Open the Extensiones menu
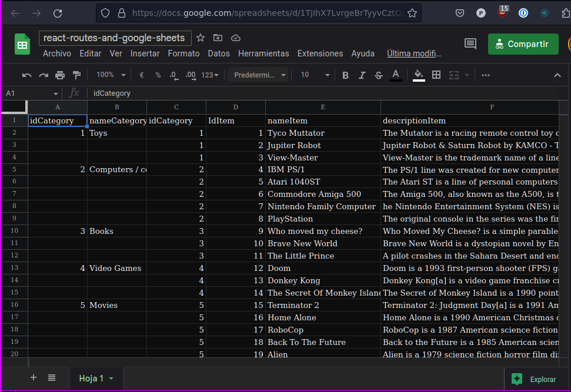 tap(320, 53)
